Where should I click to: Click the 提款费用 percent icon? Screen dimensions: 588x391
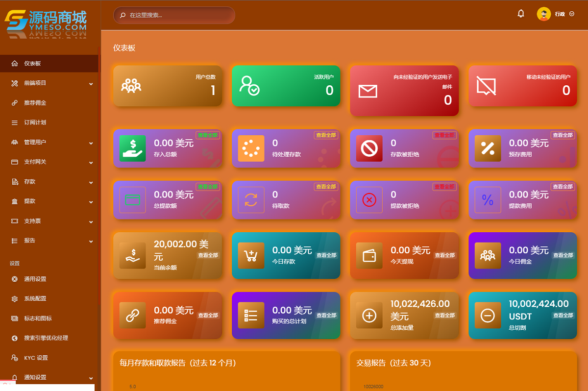[x=488, y=200]
